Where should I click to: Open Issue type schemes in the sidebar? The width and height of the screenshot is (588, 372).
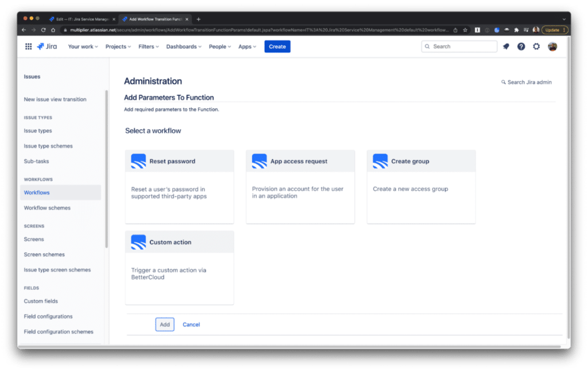(x=48, y=146)
